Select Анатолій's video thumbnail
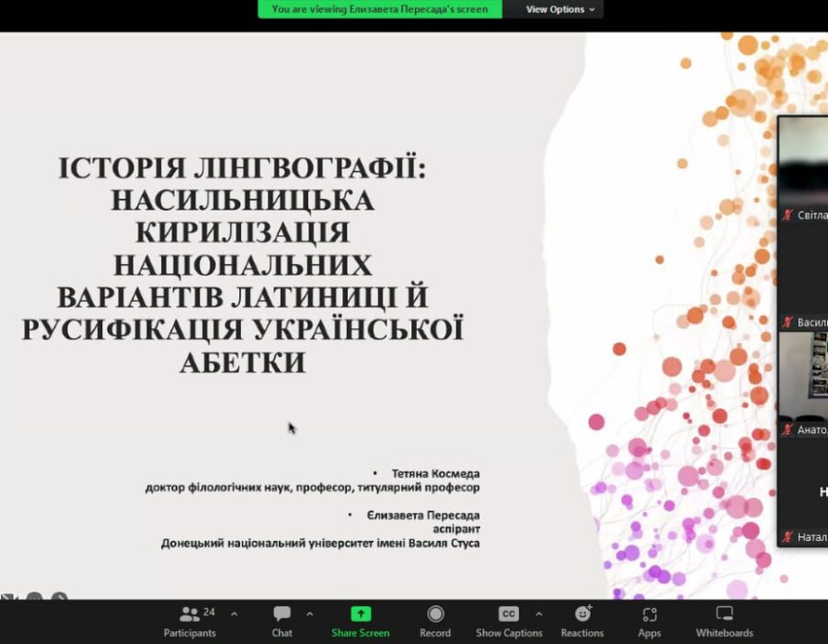This screenshot has width=828, height=644. tap(803, 375)
